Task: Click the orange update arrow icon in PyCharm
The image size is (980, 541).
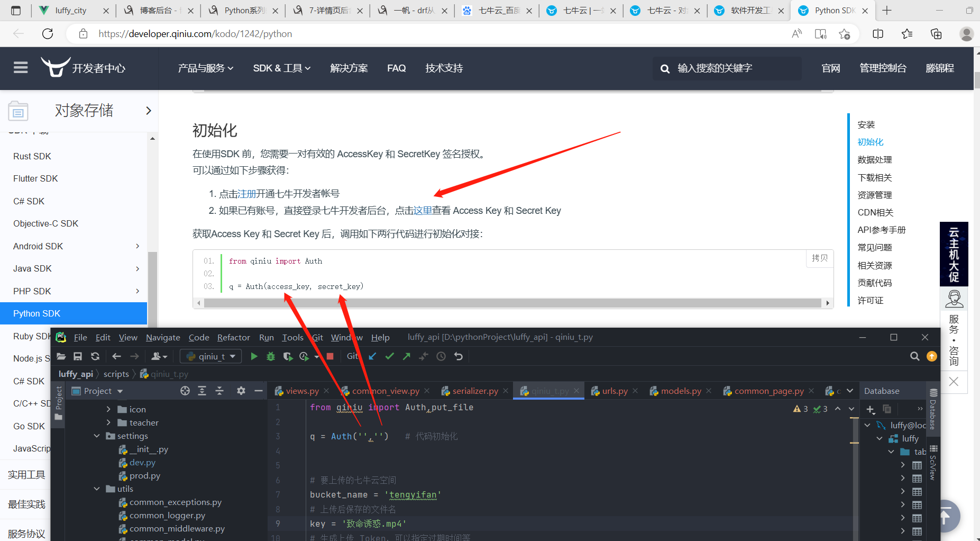Action: pyautogui.click(x=932, y=356)
